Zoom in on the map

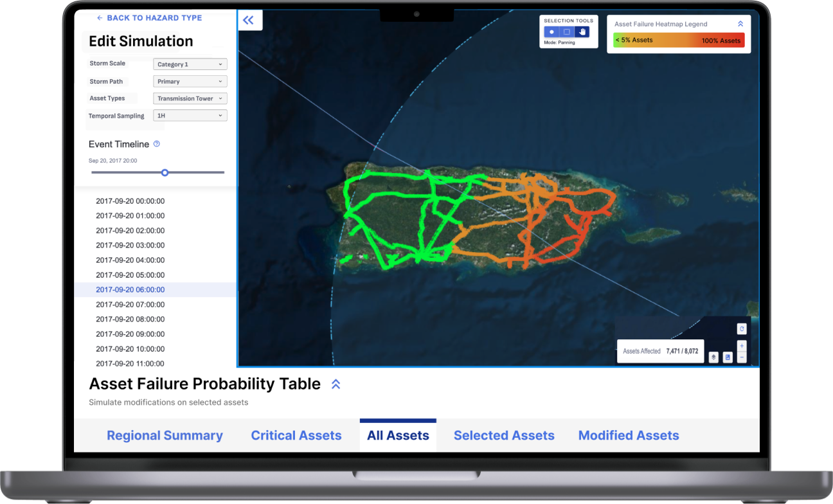pyautogui.click(x=742, y=346)
